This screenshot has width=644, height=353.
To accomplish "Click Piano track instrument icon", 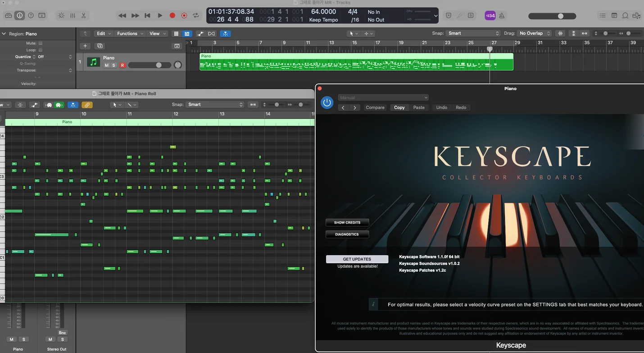I will 93,62.
